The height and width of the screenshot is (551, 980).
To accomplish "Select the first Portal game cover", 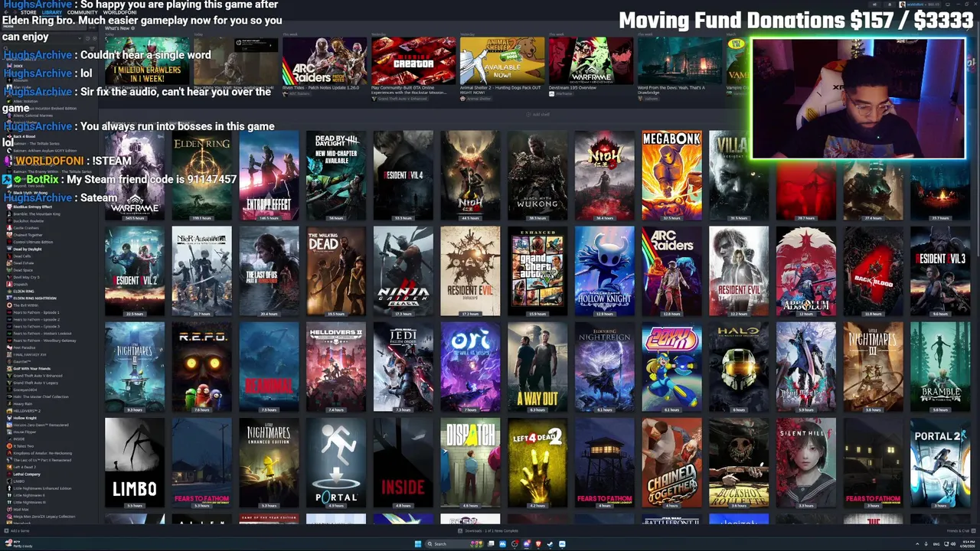I will coord(336,462).
